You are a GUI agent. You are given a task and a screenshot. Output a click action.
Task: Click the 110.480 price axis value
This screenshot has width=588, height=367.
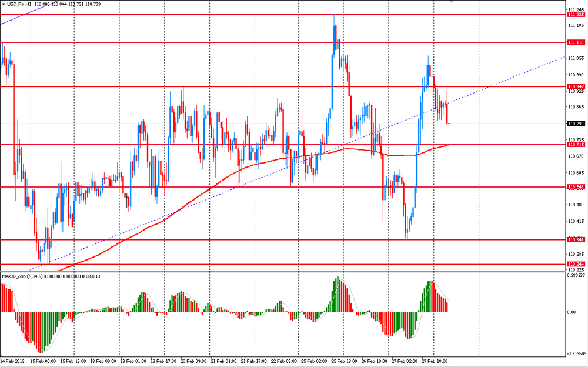576,205
